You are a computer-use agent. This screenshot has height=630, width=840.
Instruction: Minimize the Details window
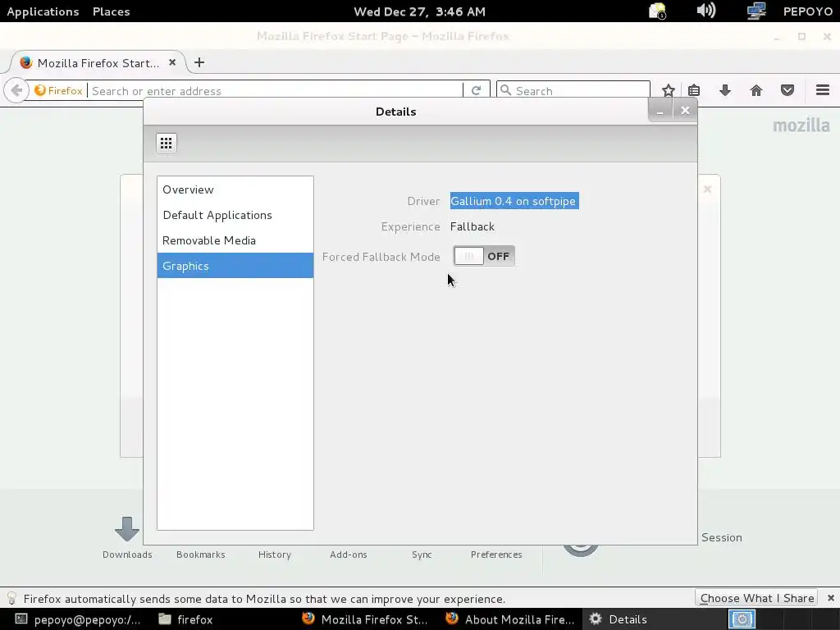pos(660,111)
